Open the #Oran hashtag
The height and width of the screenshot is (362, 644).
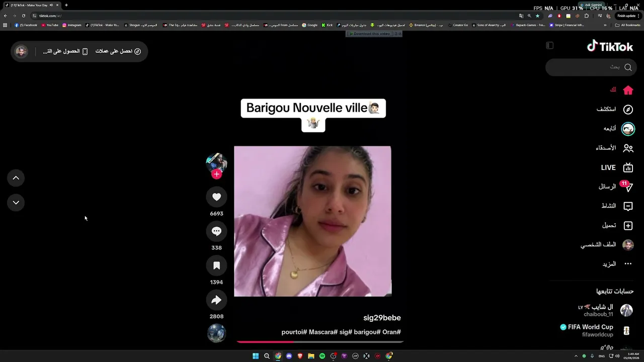point(391,332)
